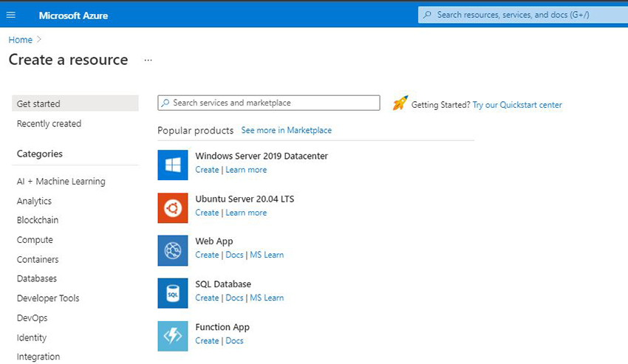
Task: Focus the Search services and marketplace field
Action: coord(269,103)
